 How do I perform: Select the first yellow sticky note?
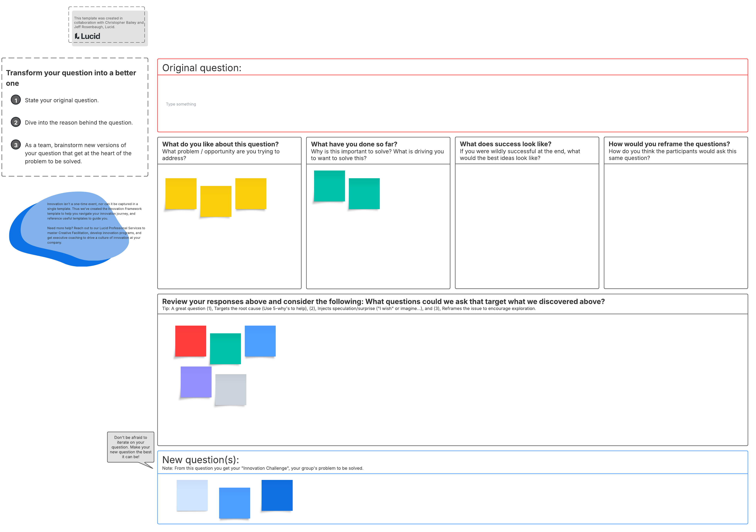click(x=181, y=194)
